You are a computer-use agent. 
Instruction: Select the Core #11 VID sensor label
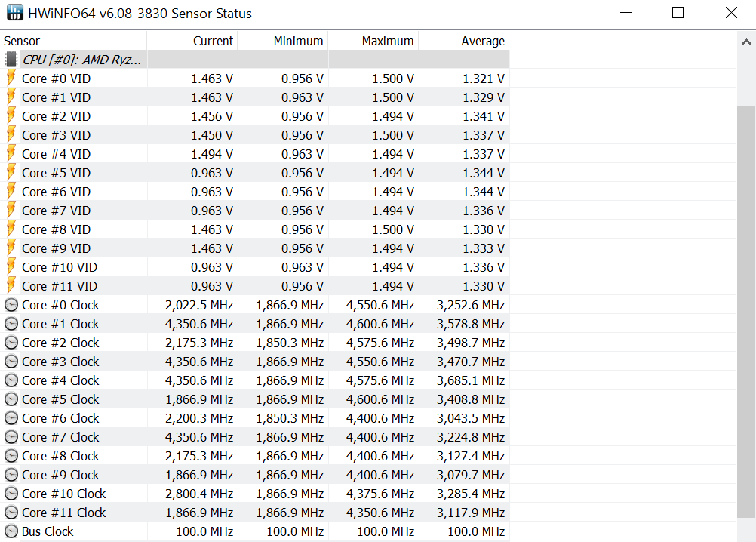(60, 286)
